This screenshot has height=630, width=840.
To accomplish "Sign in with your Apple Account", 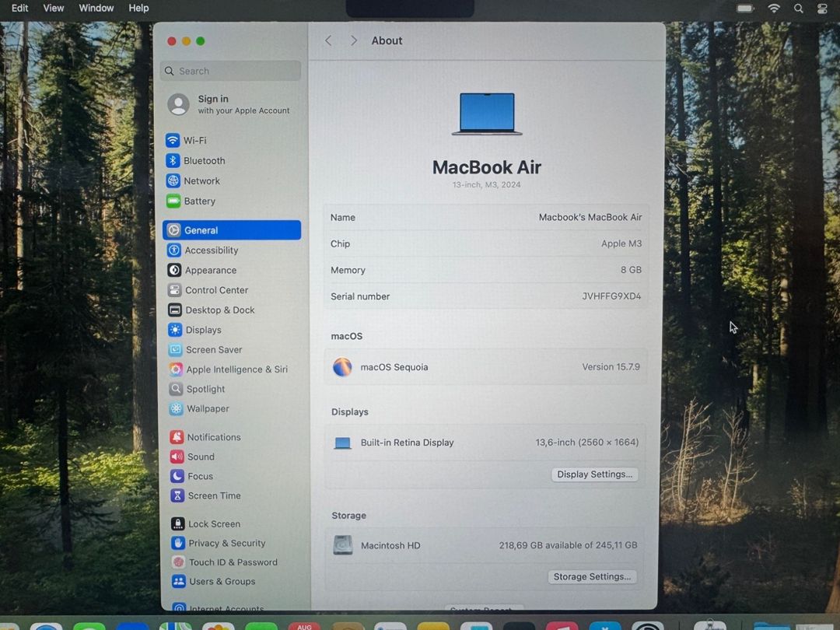I will [x=230, y=104].
